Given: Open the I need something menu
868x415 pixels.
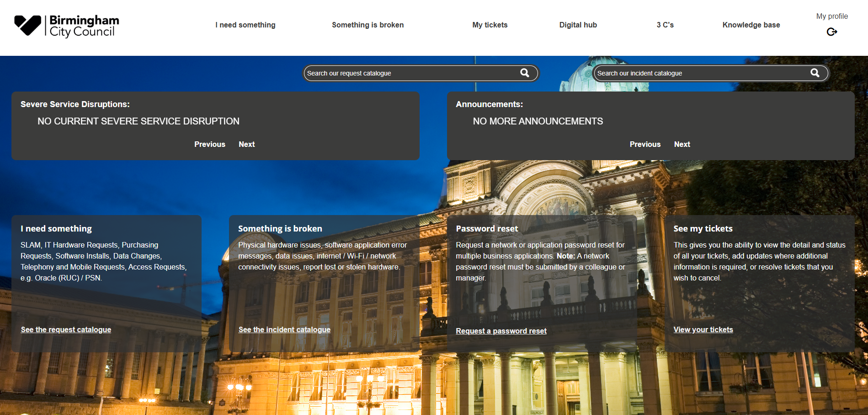Looking at the screenshot, I should coord(245,25).
